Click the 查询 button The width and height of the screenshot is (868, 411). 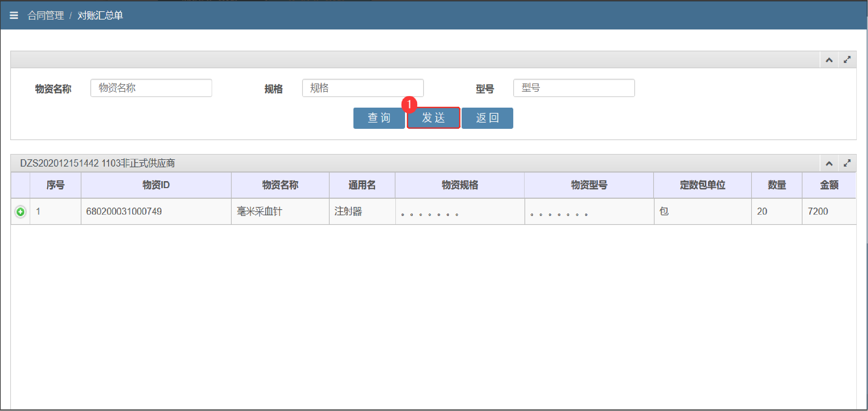coord(379,118)
